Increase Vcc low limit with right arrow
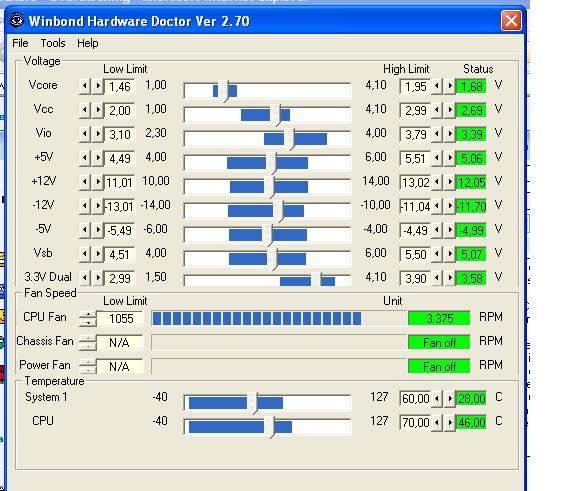This screenshot has height=491, width=576. pos(98,110)
